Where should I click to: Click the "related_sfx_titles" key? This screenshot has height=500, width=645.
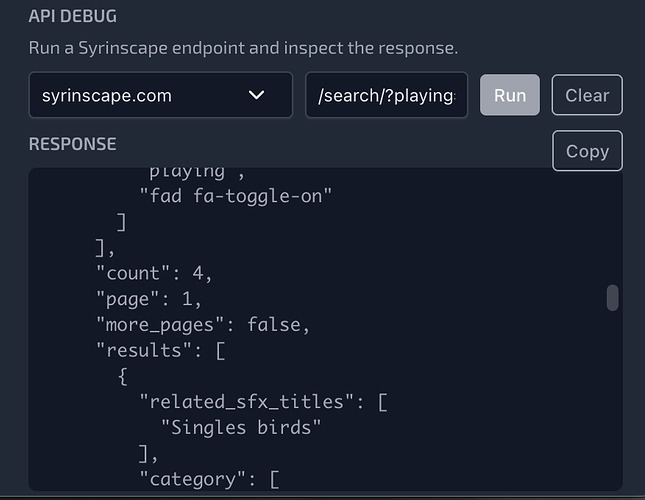246,402
